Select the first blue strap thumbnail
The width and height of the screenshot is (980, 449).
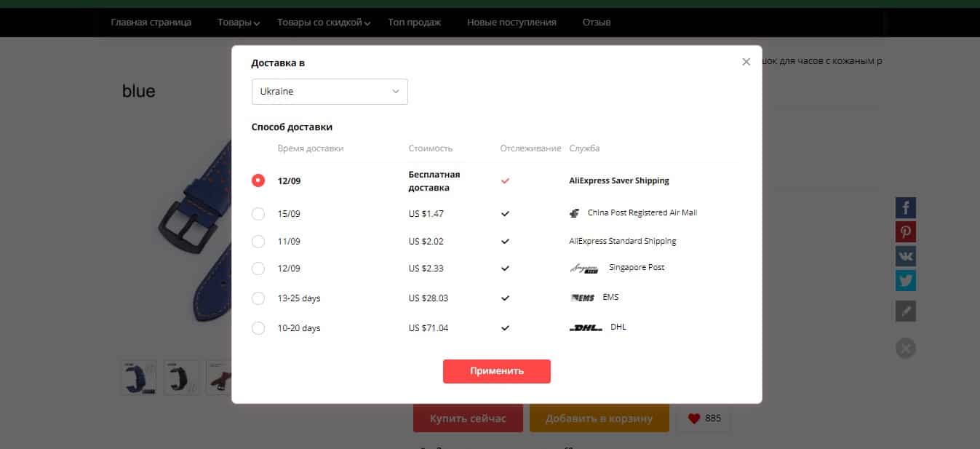pos(138,378)
